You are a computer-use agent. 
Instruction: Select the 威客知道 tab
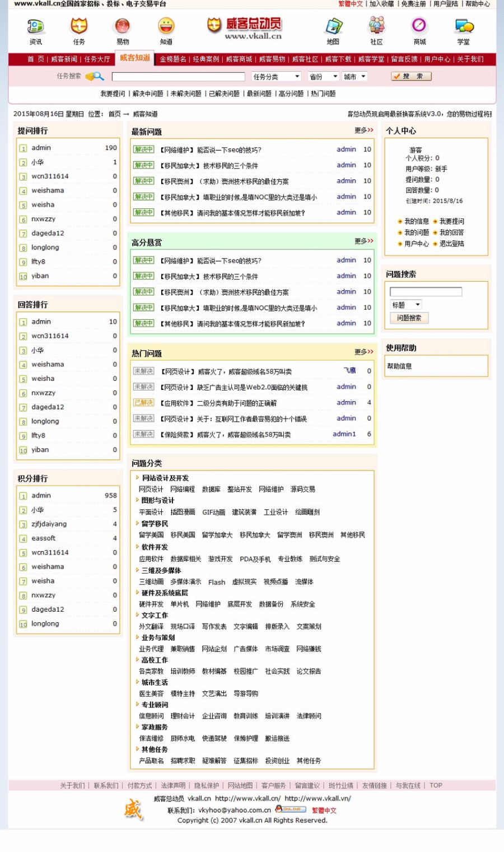click(x=135, y=58)
